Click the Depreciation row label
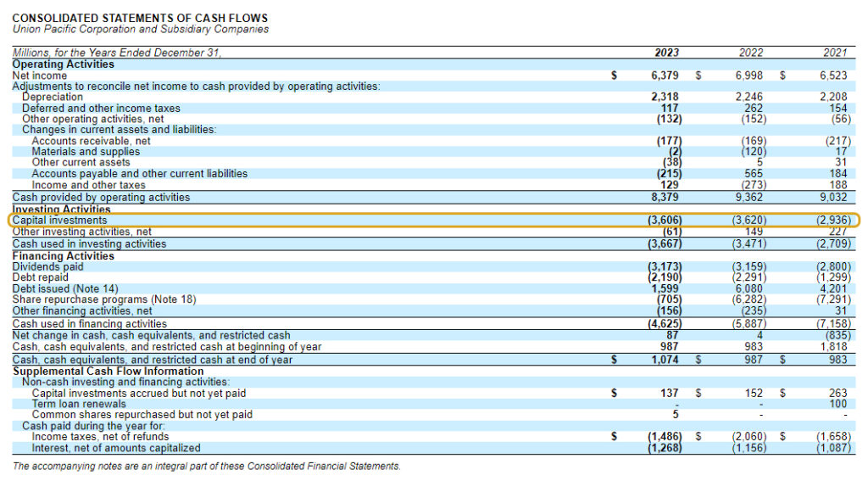The height and width of the screenshot is (481, 868). (52, 97)
